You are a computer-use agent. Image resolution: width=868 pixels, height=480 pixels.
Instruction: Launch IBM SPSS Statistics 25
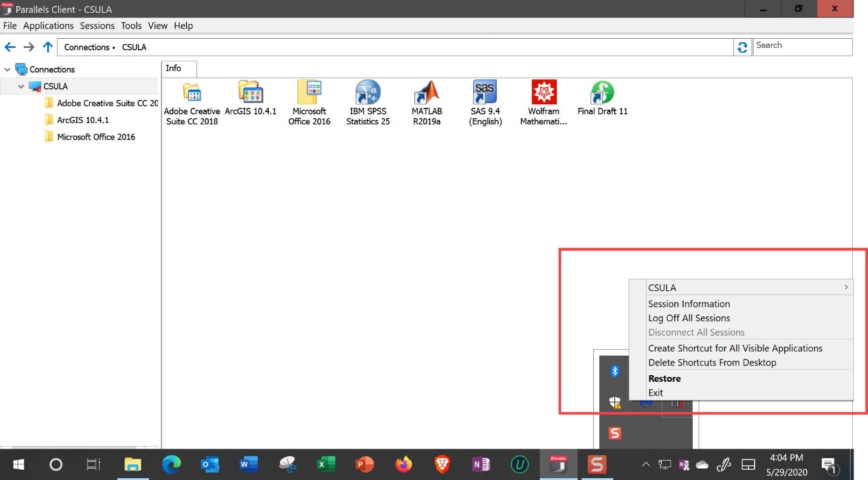pyautogui.click(x=368, y=93)
